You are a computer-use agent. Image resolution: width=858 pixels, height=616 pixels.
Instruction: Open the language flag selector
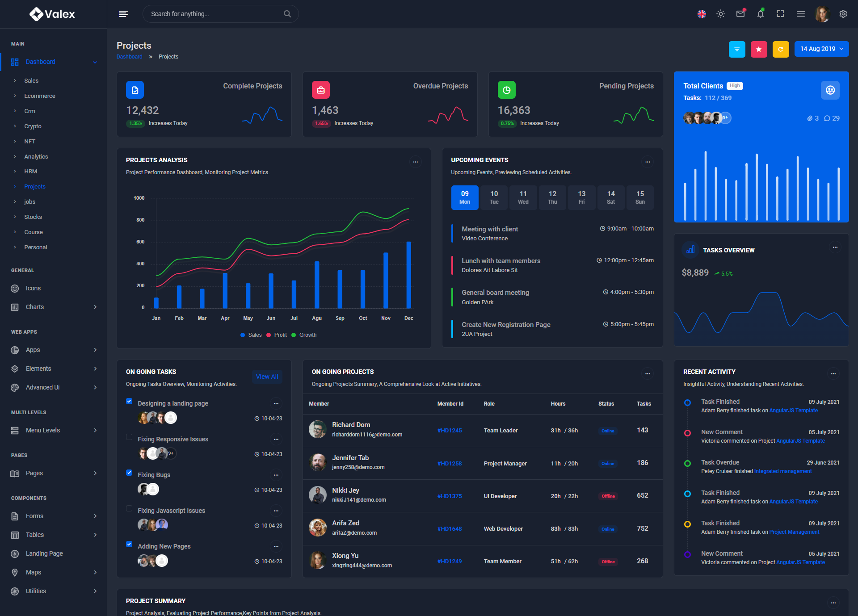pos(702,14)
